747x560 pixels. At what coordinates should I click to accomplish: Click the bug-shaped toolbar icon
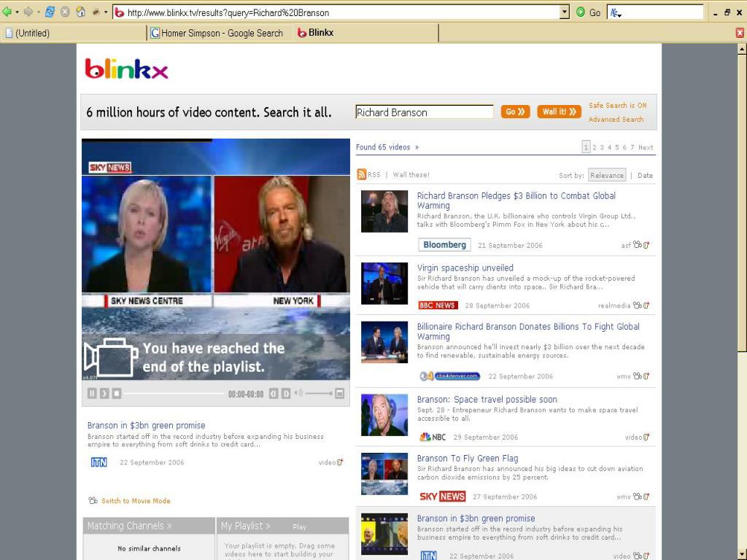(96, 12)
